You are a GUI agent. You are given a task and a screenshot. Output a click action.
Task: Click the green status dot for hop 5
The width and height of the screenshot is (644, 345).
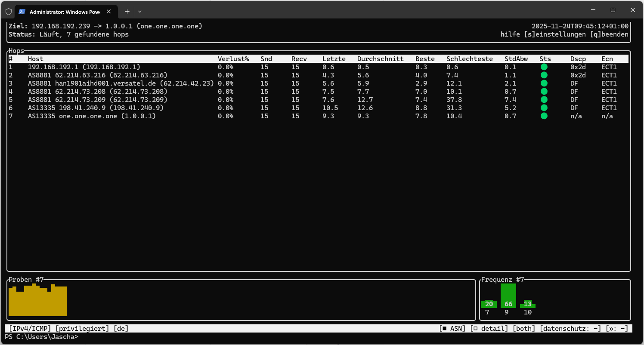pyautogui.click(x=544, y=100)
